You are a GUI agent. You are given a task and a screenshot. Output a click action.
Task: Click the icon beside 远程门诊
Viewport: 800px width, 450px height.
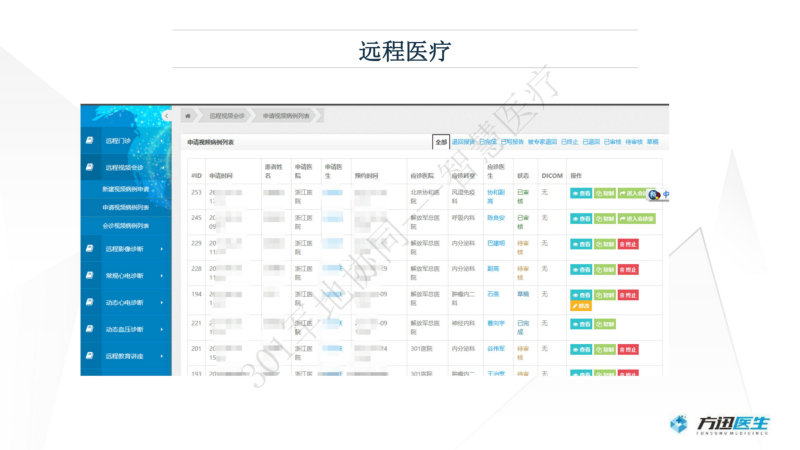tap(89, 140)
